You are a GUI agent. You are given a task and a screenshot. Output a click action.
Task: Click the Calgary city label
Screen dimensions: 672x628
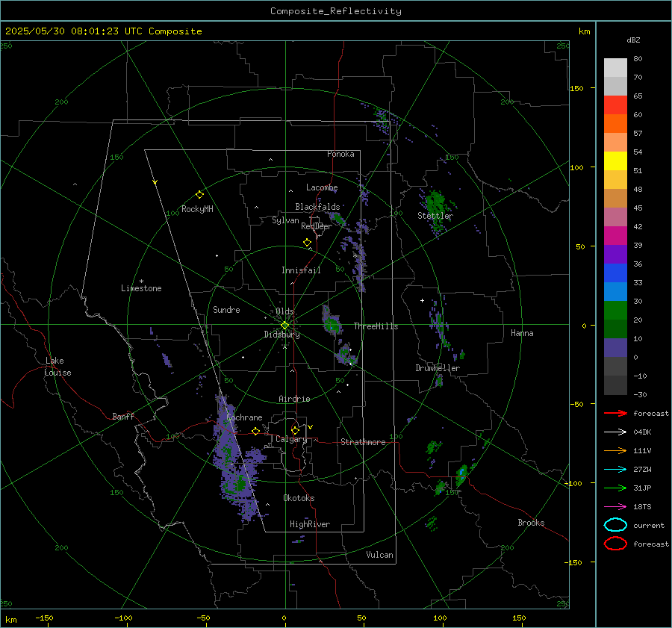[x=291, y=439]
